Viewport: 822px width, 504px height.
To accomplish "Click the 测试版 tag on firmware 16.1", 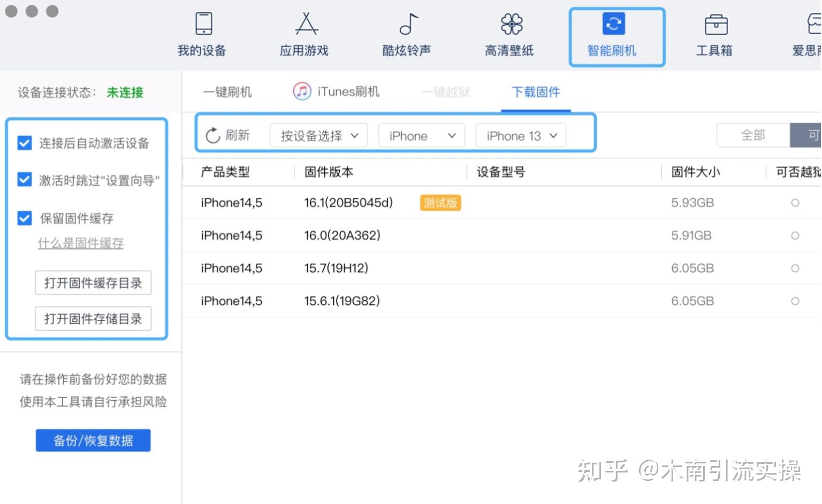I will coord(440,203).
